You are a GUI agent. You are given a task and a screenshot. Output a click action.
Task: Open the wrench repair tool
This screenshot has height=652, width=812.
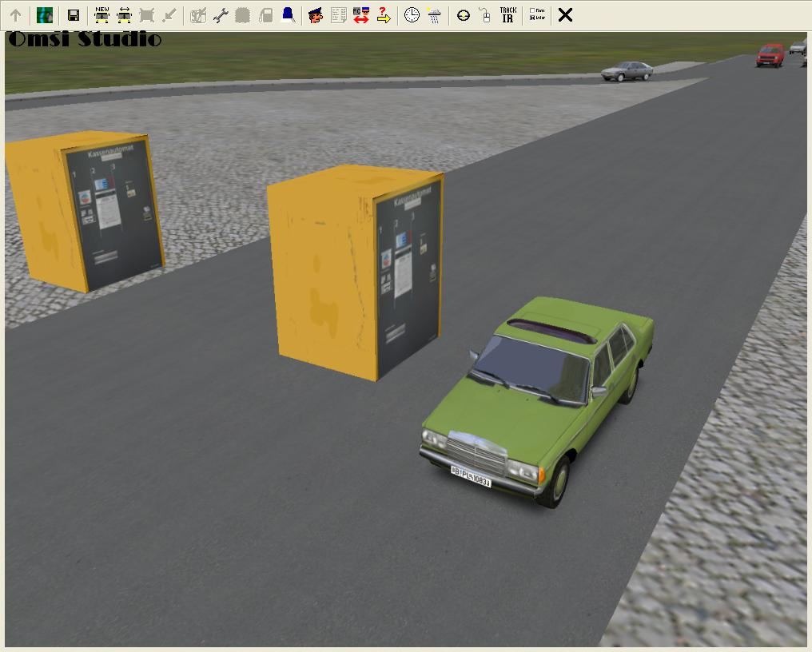click(x=221, y=15)
